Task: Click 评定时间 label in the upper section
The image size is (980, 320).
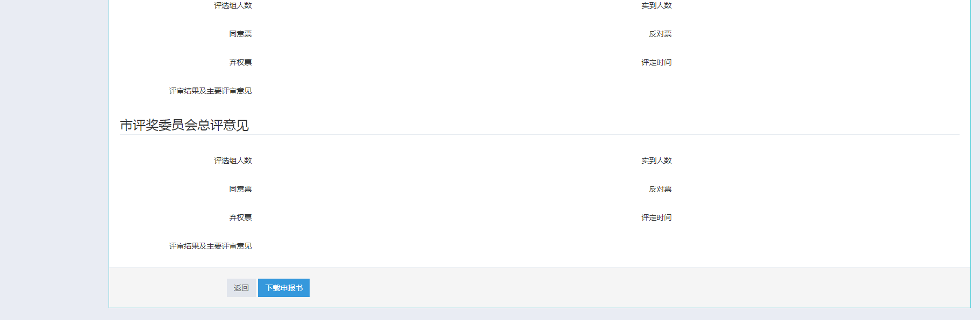Action: pos(656,62)
